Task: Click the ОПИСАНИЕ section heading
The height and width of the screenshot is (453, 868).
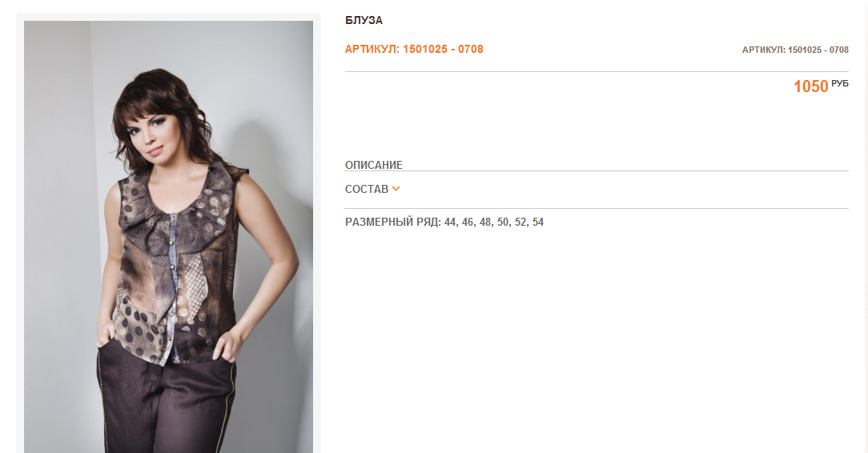Action: coord(374,165)
